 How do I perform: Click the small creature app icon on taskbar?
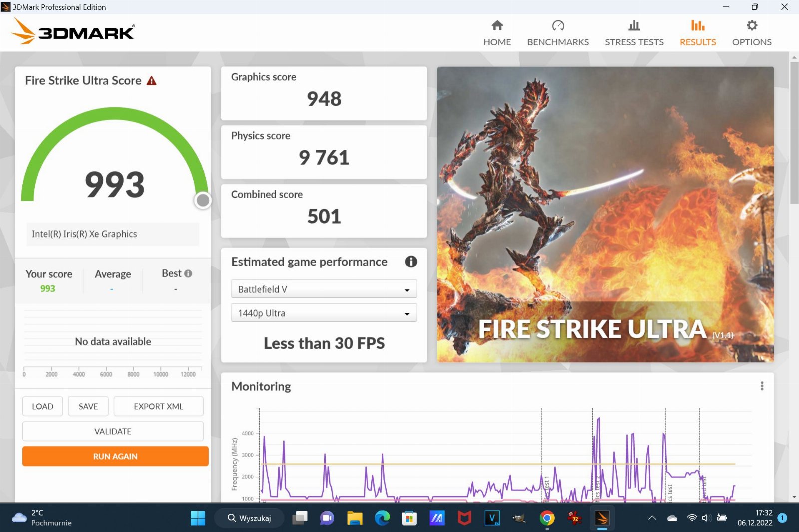(x=519, y=518)
